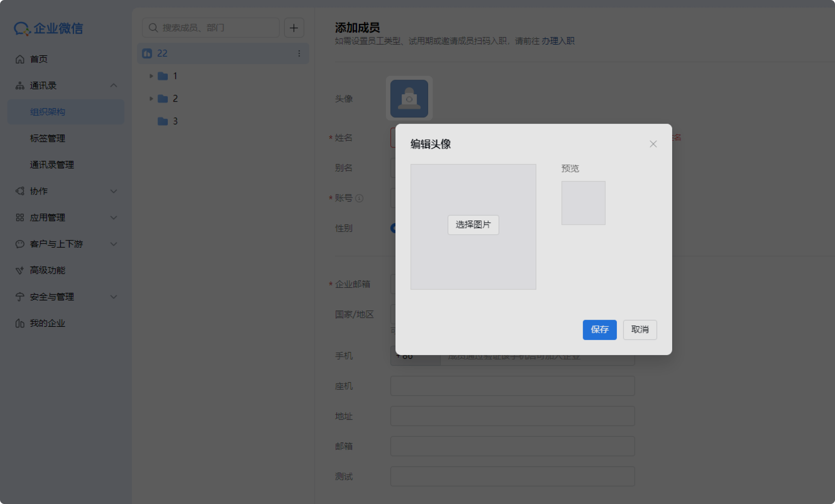Open 标签管理 in the sidebar
This screenshot has width=835, height=504.
66,138
